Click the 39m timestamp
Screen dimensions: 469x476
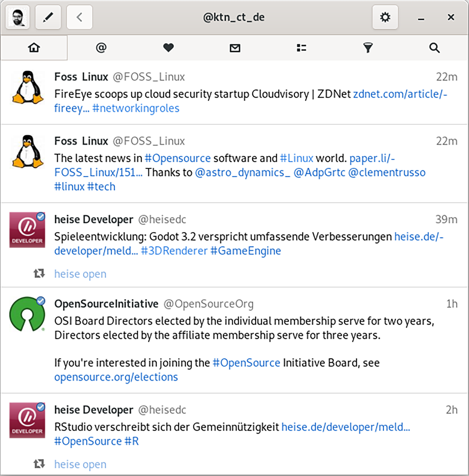[x=446, y=220]
